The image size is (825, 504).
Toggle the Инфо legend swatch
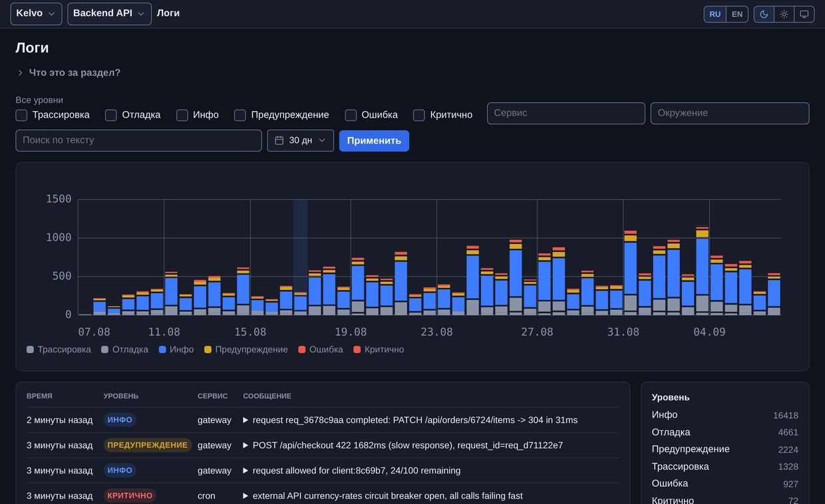(x=162, y=349)
